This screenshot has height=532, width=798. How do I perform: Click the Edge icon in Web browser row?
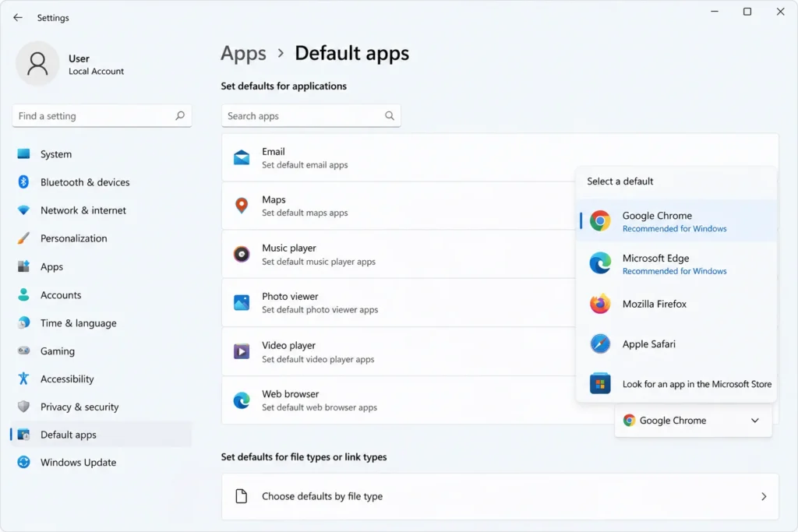(x=242, y=400)
